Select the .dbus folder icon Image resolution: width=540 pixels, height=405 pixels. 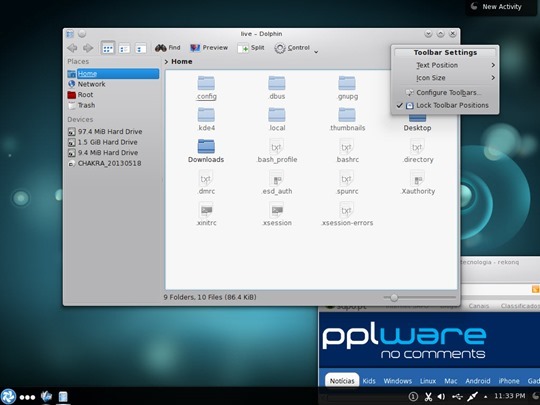click(x=277, y=83)
